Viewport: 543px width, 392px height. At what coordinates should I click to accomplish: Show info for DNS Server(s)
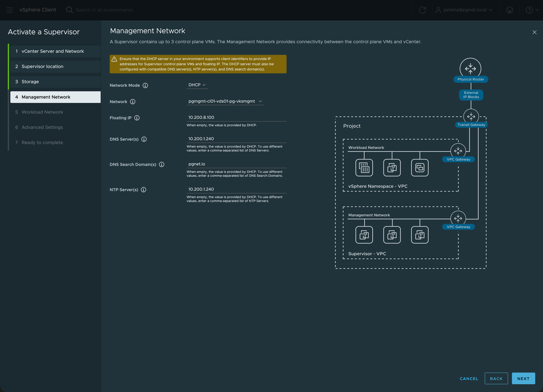(144, 139)
